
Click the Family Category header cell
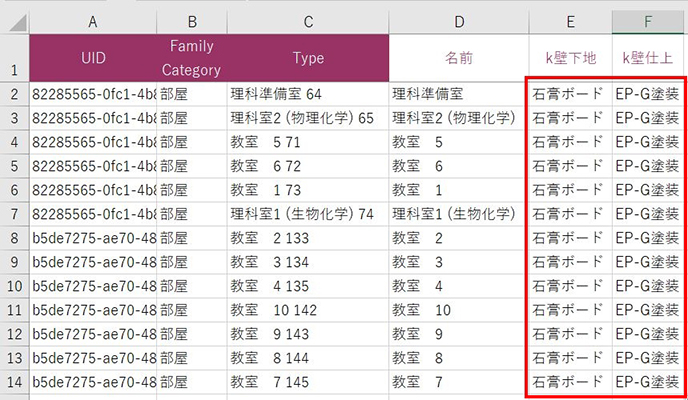(x=192, y=58)
